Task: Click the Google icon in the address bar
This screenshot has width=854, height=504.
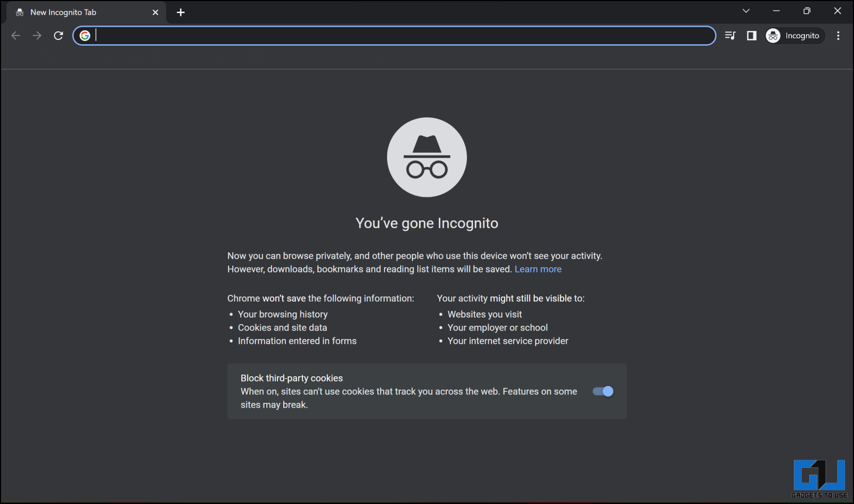Action: [85, 36]
